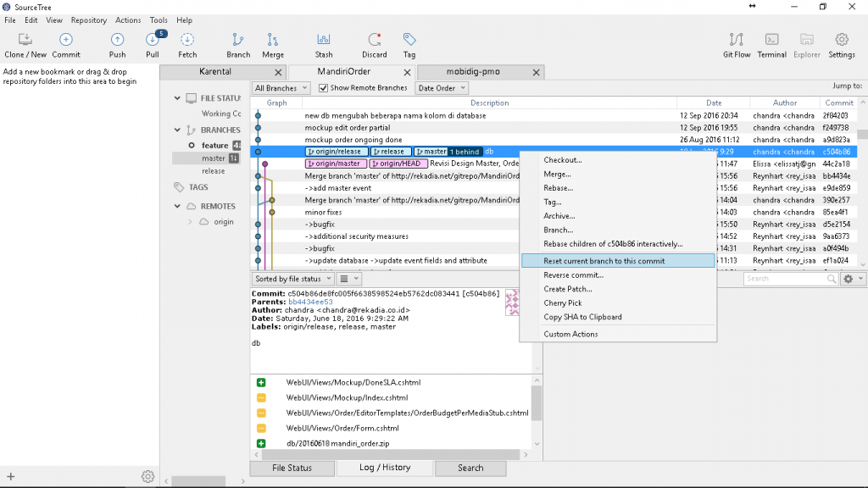The width and height of the screenshot is (868, 488).
Task: Open parent commit link bb4434ee53
Action: [310, 302]
